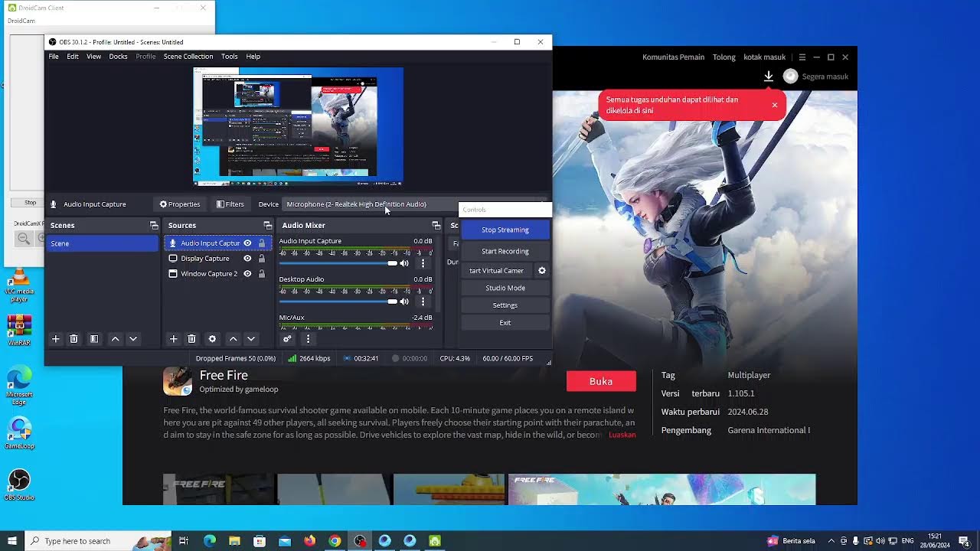Delete selected source with trash icon
Screen dimensions: 980x551
[x=191, y=339]
